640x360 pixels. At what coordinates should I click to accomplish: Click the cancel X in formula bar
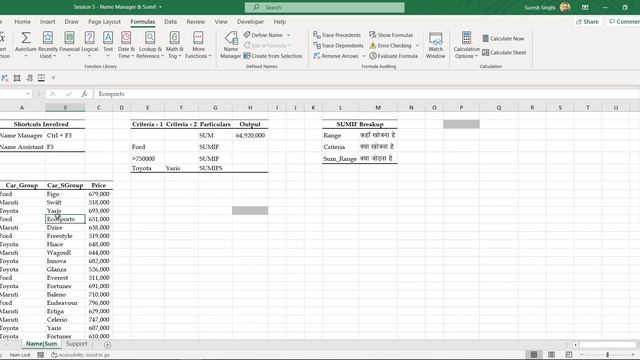[53, 94]
